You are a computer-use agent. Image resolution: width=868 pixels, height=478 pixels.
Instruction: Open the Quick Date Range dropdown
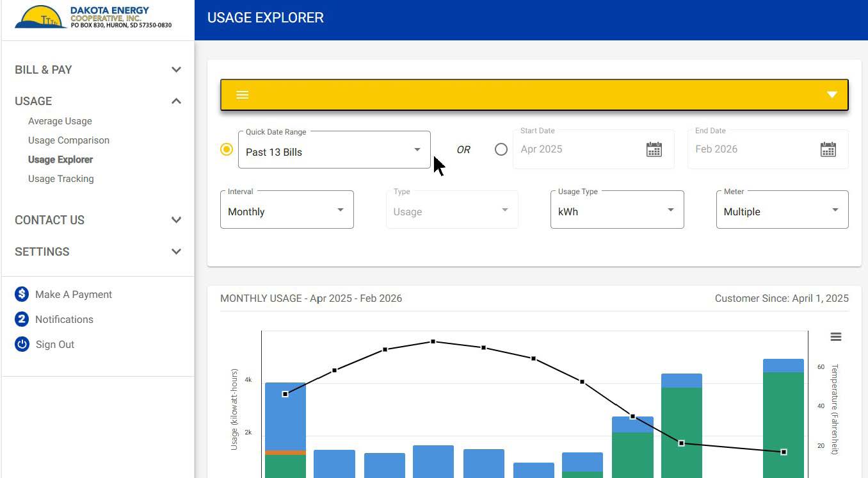pyautogui.click(x=334, y=151)
